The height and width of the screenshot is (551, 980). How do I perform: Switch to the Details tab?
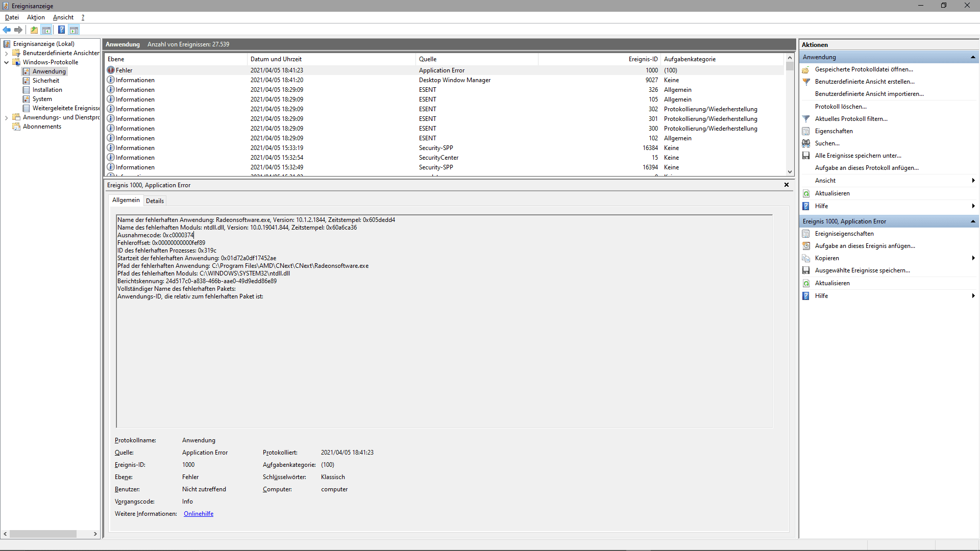[155, 201]
